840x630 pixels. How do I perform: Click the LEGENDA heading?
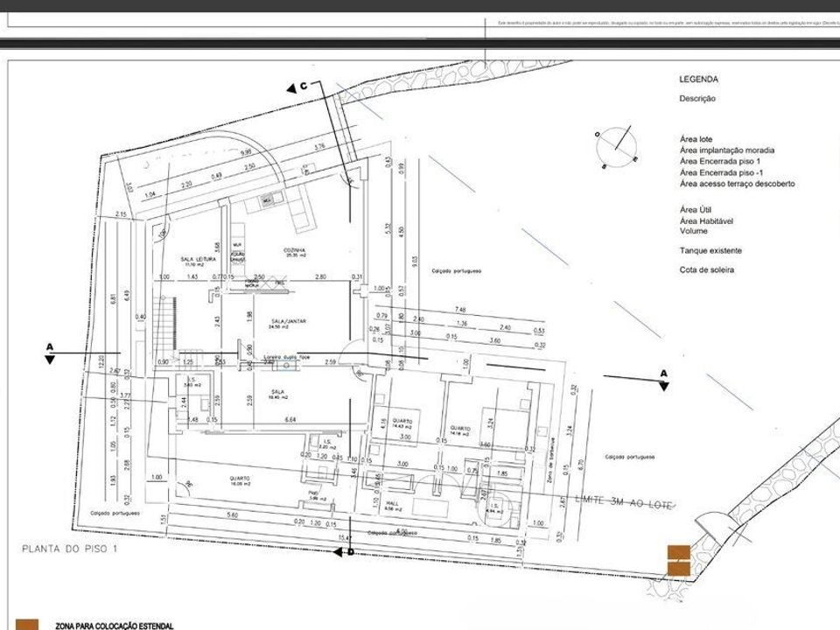coord(698,80)
